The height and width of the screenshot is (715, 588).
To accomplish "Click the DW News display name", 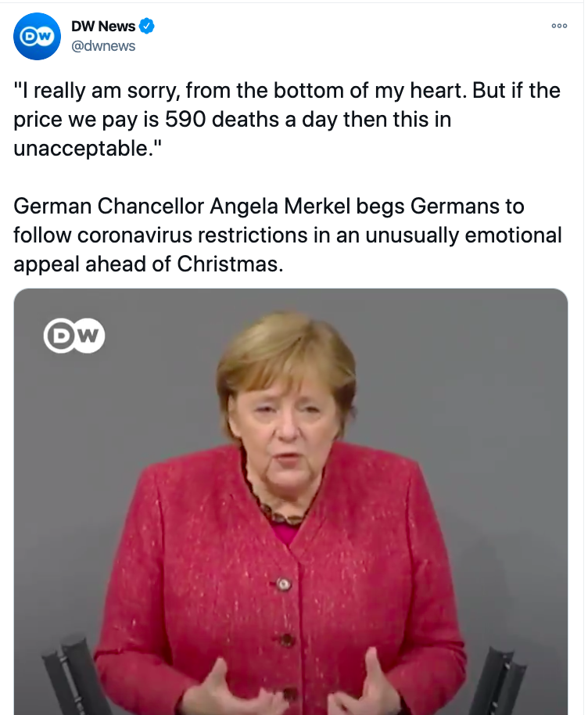I will 102,27.
